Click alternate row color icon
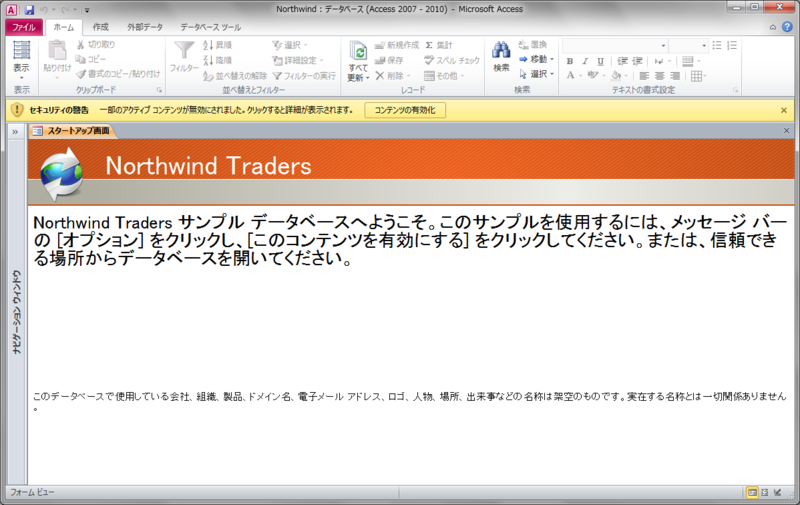 point(687,61)
